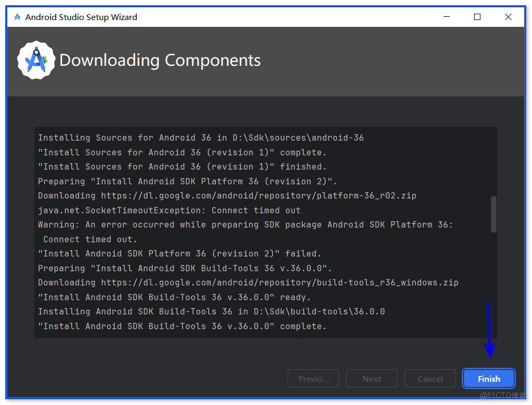This screenshot has height=405, width=532.
Task: Click the Android Studio logo in the header
Action: 36,59
